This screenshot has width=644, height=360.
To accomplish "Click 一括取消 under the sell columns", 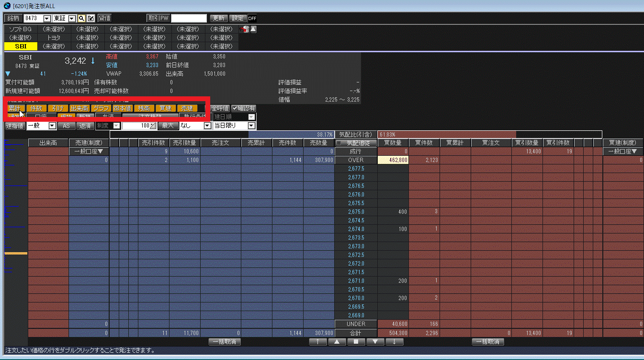I will 225,342.
